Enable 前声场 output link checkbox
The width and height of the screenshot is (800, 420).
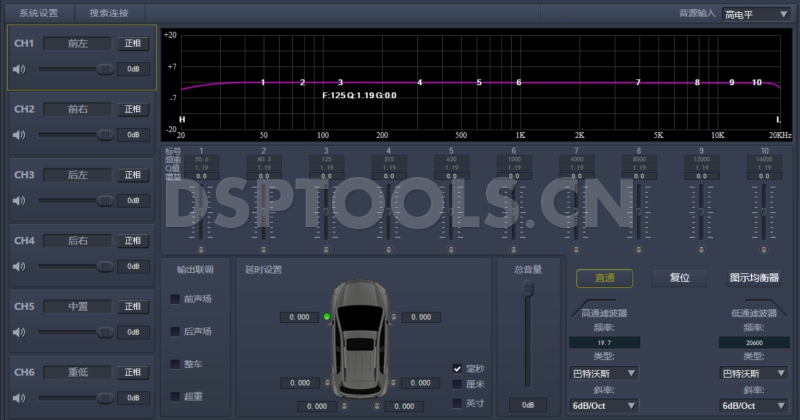[175, 299]
